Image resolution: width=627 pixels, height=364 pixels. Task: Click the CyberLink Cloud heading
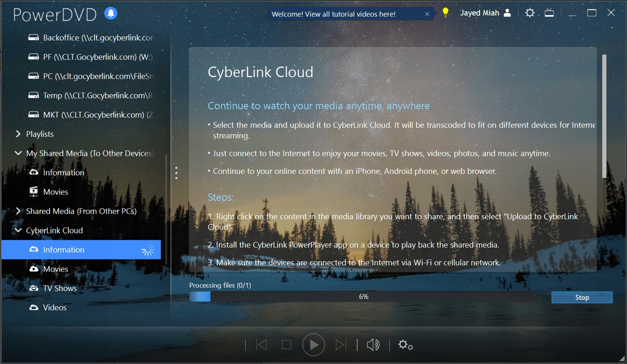coord(261,72)
